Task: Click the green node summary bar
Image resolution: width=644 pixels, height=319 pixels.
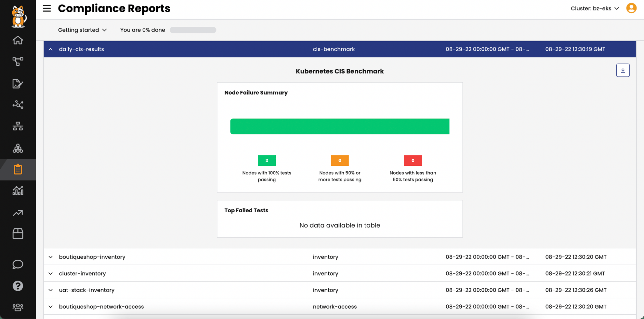Action: (340, 126)
